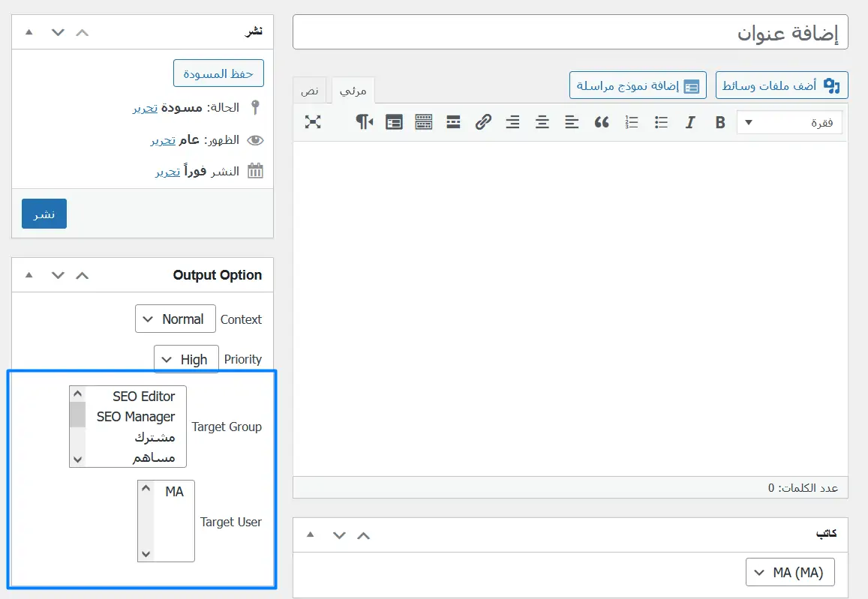The height and width of the screenshot is (599, 868).
Task: Click the حفظ المسودة save draft button
Action: (x=218, y=74)
